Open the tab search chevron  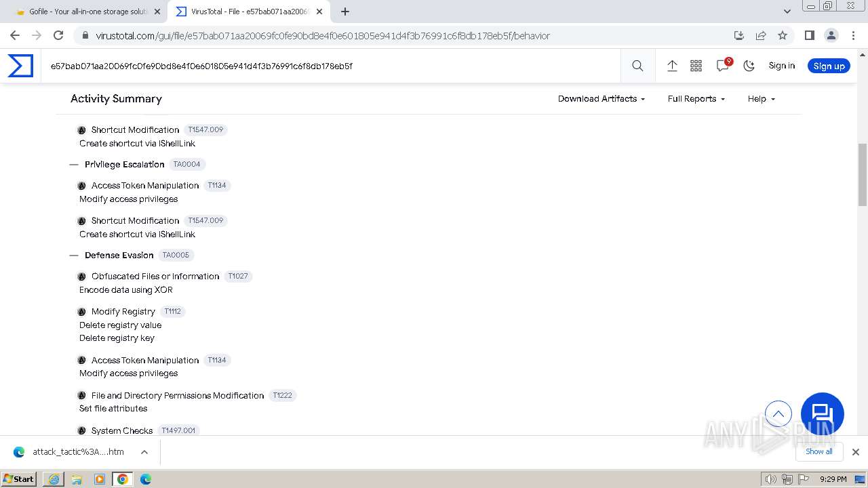tap(787, 12)
